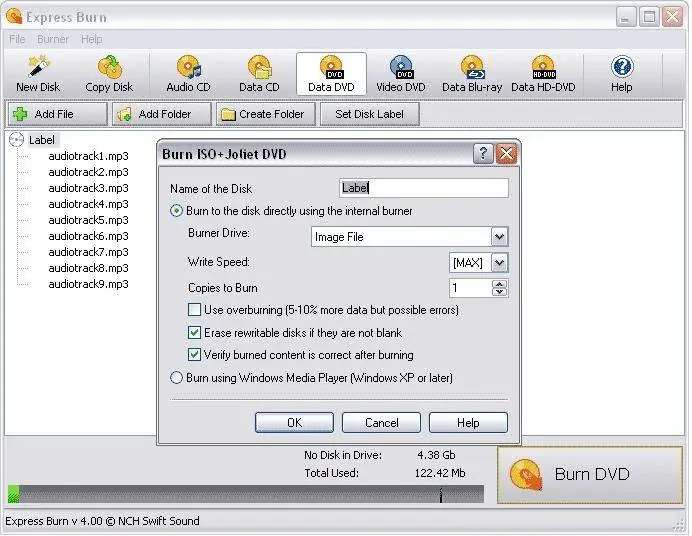
Task: Open the Copy Disk tool
Action: [109, 74]
